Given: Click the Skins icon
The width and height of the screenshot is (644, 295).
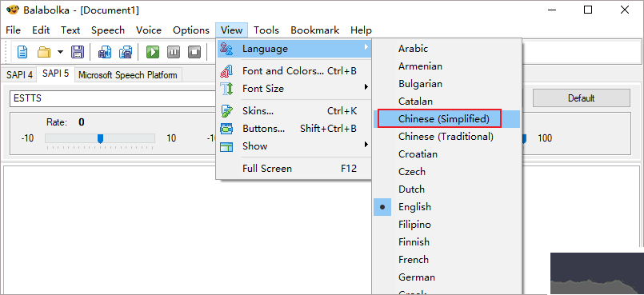Looking at the screenshot, I should click(x=226, y=111).
